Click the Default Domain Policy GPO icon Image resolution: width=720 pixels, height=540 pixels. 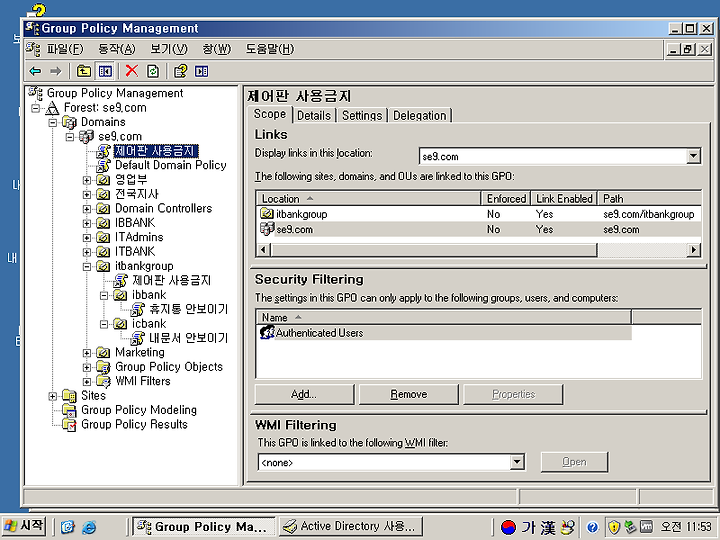(104, 165)
